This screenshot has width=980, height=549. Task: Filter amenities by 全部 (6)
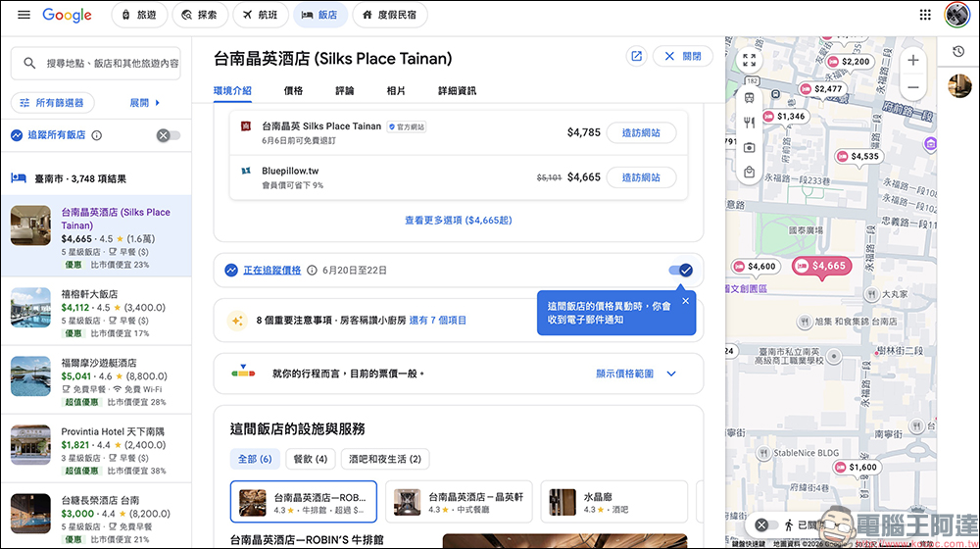tap(255, 459)
